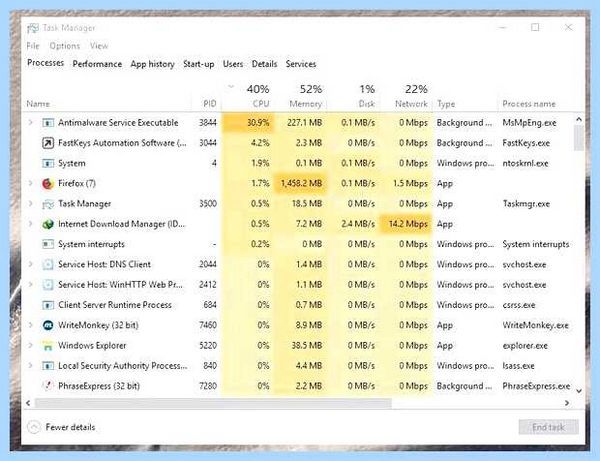Screen dimensions: 600x461
Task: Click the WriteMonkey process icon
Action: [x=48, y=325]
